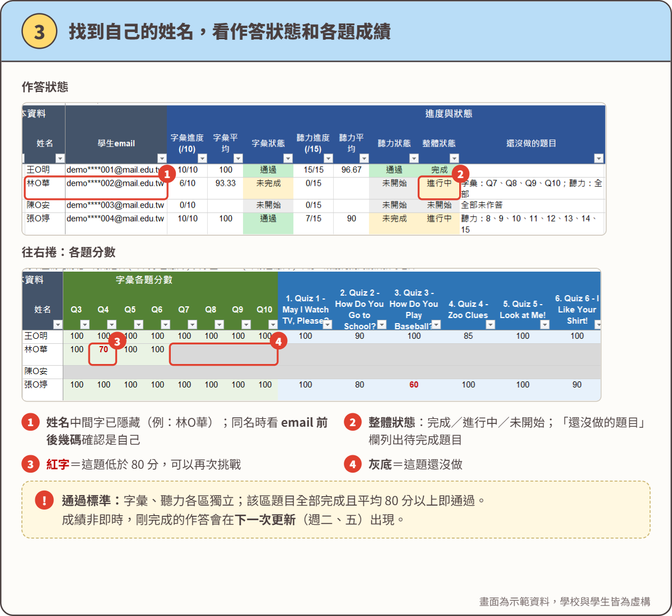The image size is (672, 616).
Task: Open the 還沒做的題目 column filter arrow
Action: [x=599, y=158]
